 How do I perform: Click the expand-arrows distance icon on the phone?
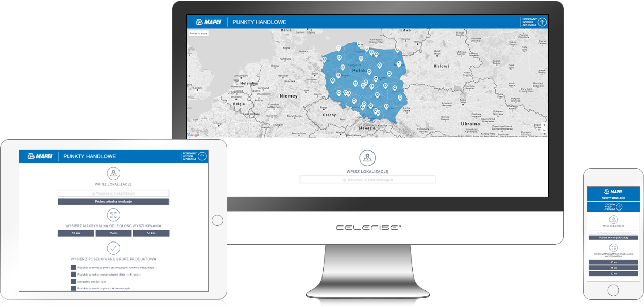(x=613, y=247)
